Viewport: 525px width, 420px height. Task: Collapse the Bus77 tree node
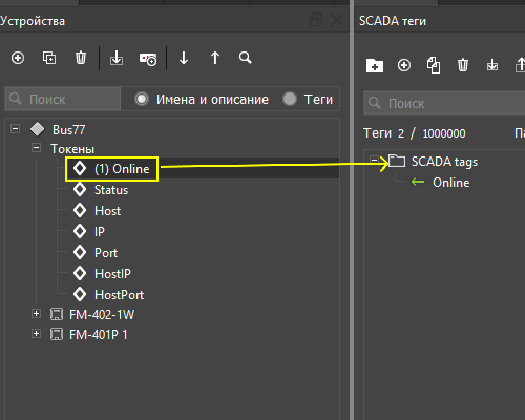point(15,129)
